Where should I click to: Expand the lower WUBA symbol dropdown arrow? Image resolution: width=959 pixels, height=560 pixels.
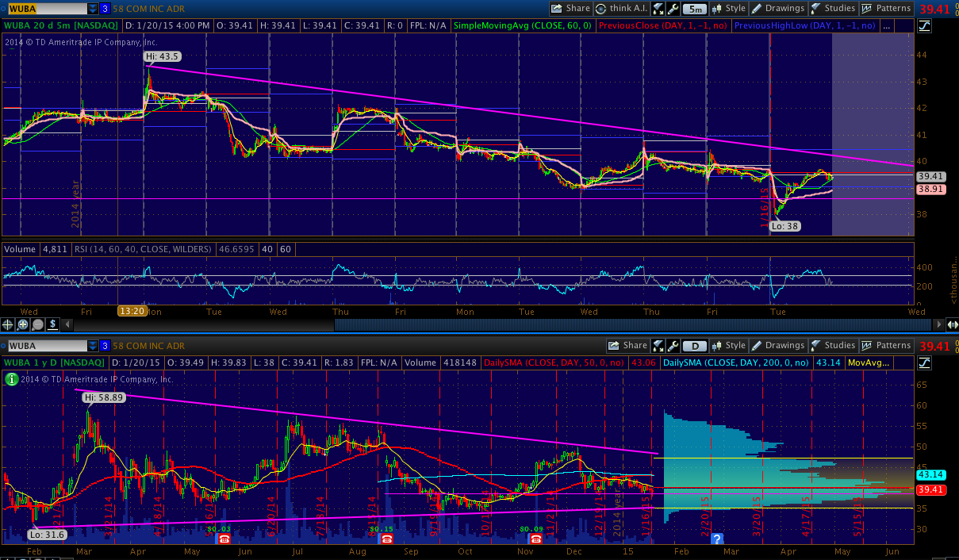point(92,346)
